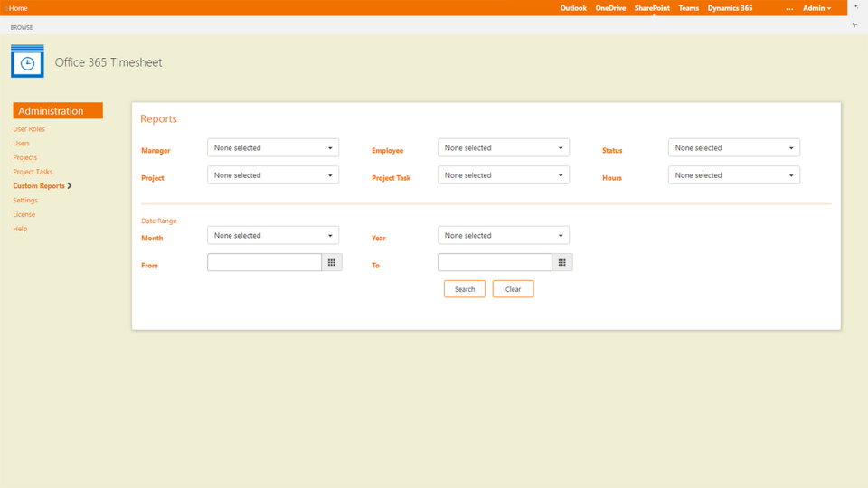Expand the Project dropdown
Image resolution: width=868 pixels, height=488 pixels.
(273, 174)
